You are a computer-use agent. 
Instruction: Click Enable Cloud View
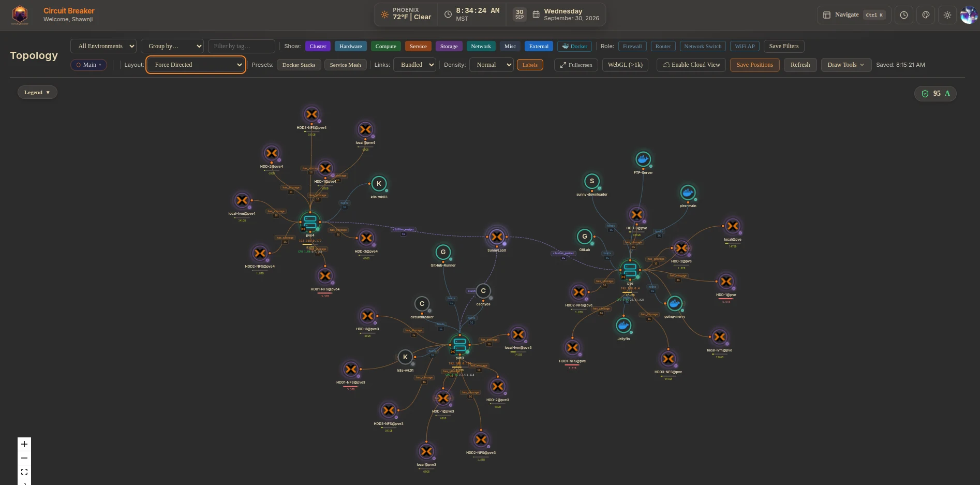tap(691, 65)
